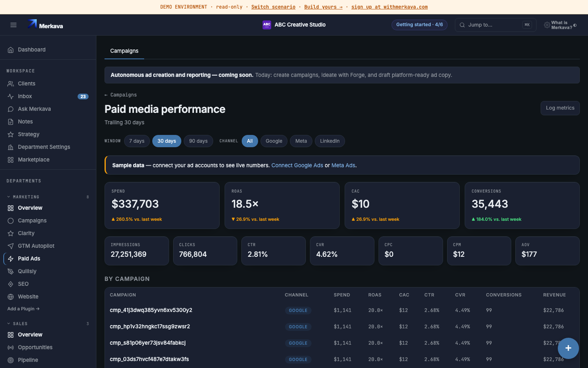Open Dashboard home icon in sidebar

(x=11, y=50)
